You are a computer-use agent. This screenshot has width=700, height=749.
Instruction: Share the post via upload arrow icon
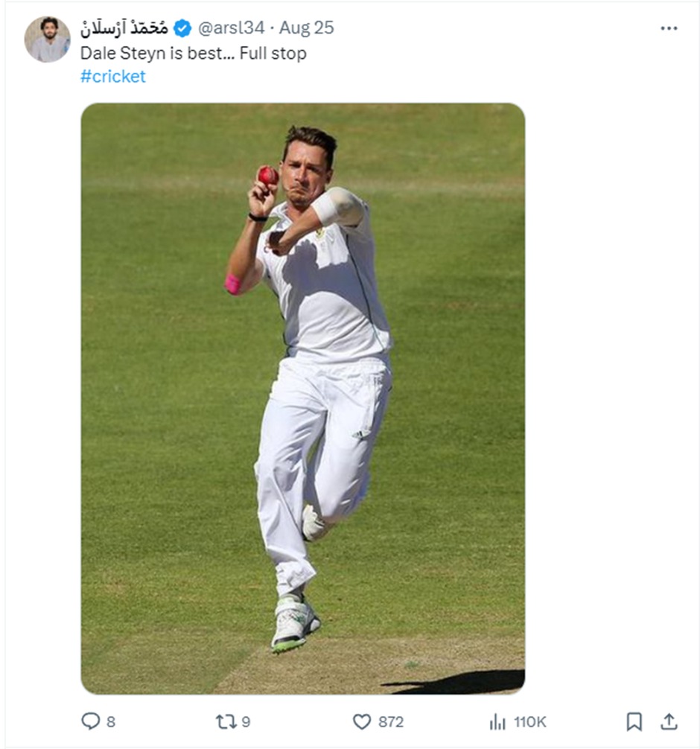tap(669, 721)
